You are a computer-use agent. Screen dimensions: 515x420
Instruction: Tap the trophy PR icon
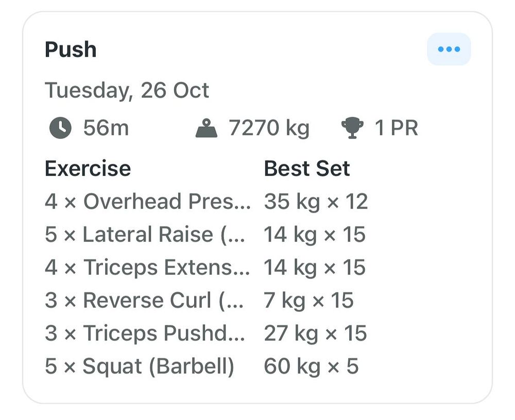352,128
